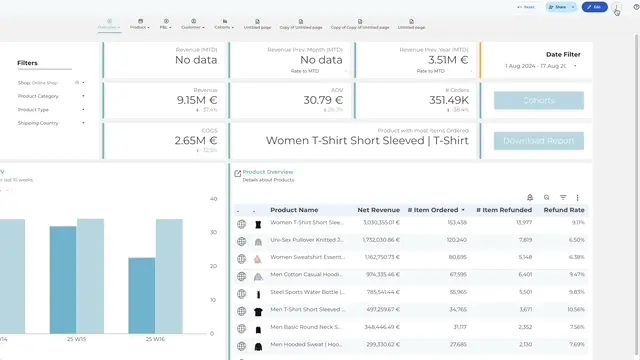Click the Download Report button
The height and width of the screenshot is (360, 640).
pos(539,141)
